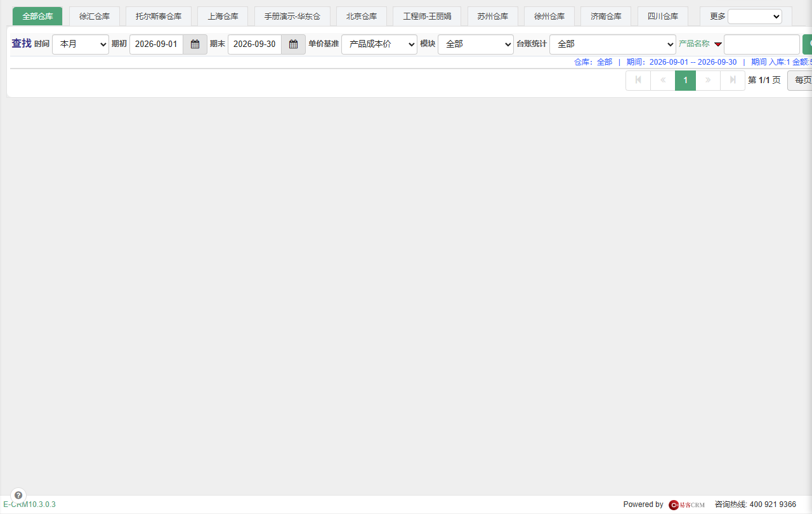The width and height of the screenshot is (812, 514).
Task: Switch to the 徐州仓库 tab
Action: pos(549,16)
